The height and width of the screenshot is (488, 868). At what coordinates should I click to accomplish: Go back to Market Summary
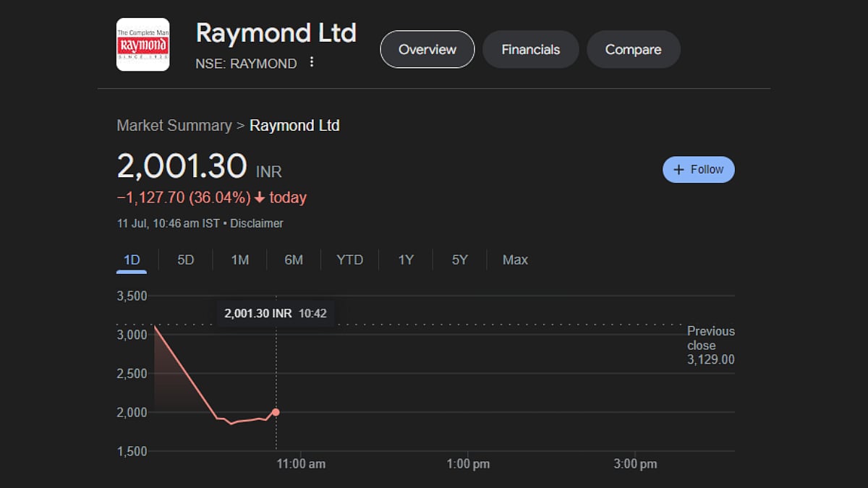pos(173,125)
